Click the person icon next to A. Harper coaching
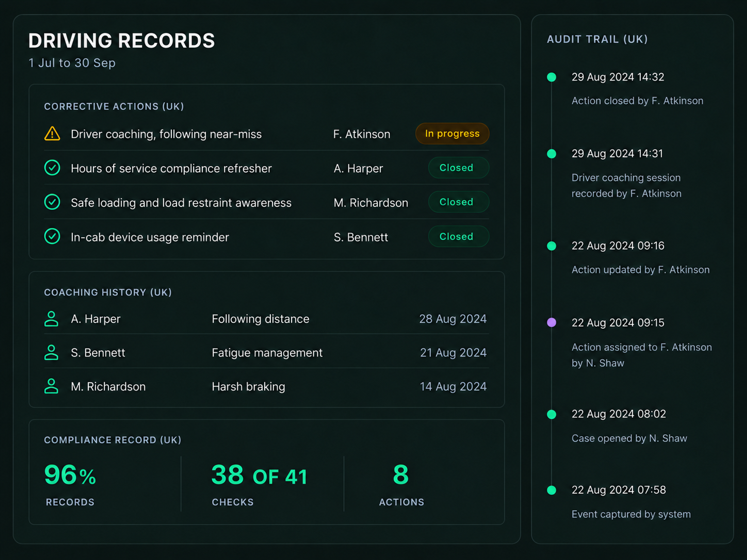Viewport: 747px width, 560px height. pos(51,319)
